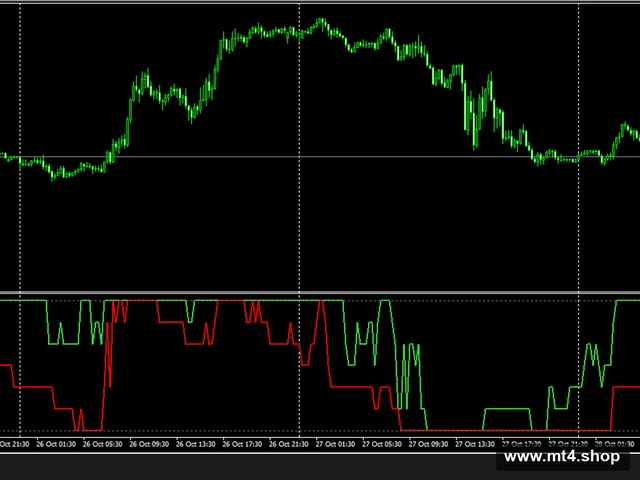Click the "27 Oct 09:30" time axis label
Screen dimensions: 640x480
click(429, 444)
